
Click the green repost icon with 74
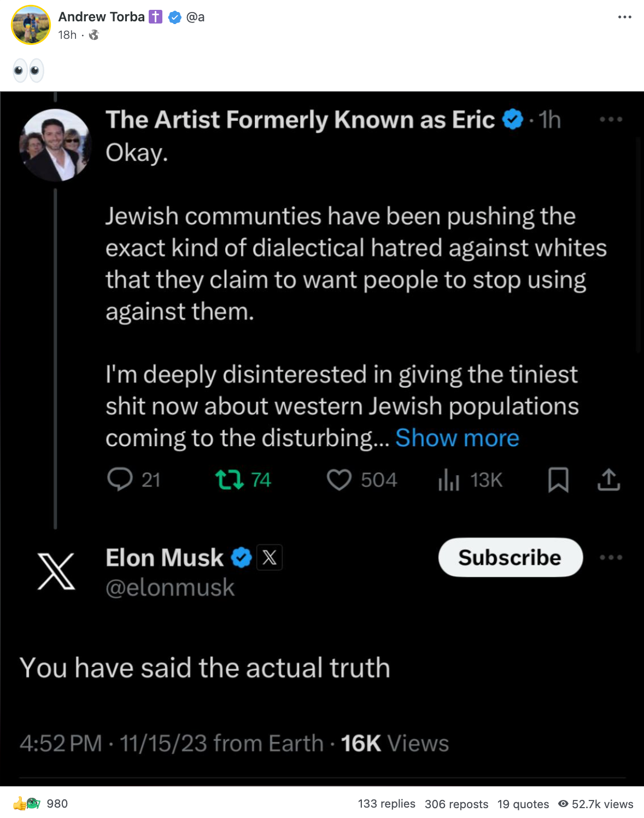(x=229, y=480)
